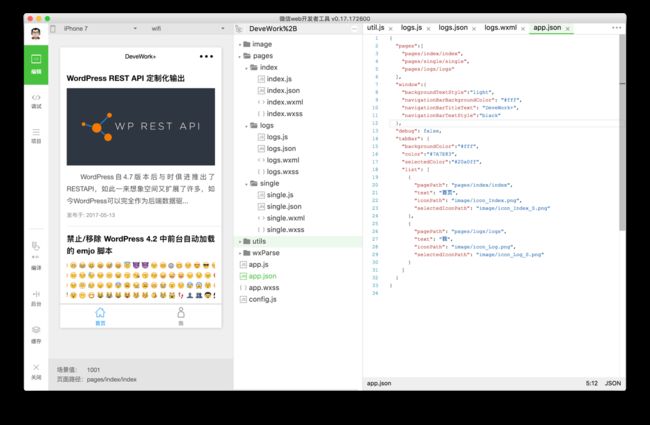Click the emoji grid article image
The width and height of the screenshot is (650, 425).
[x=141, y=280]
